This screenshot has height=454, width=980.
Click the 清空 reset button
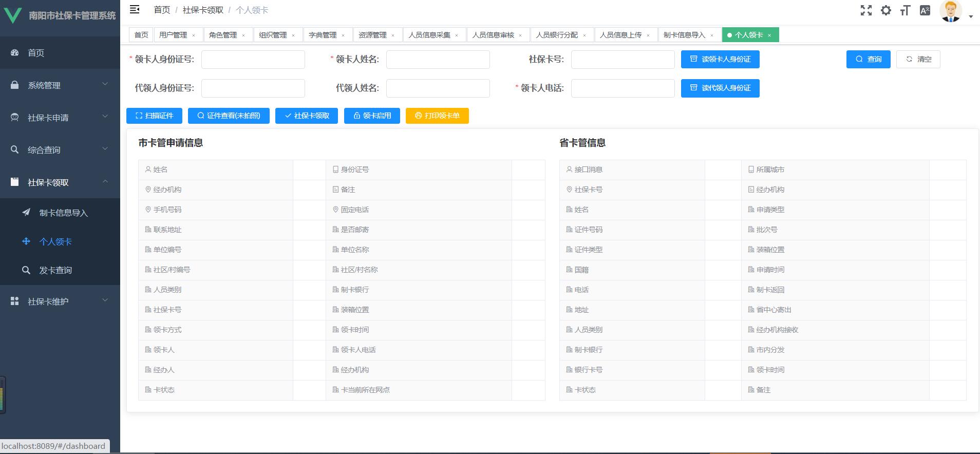coord(918,59)
